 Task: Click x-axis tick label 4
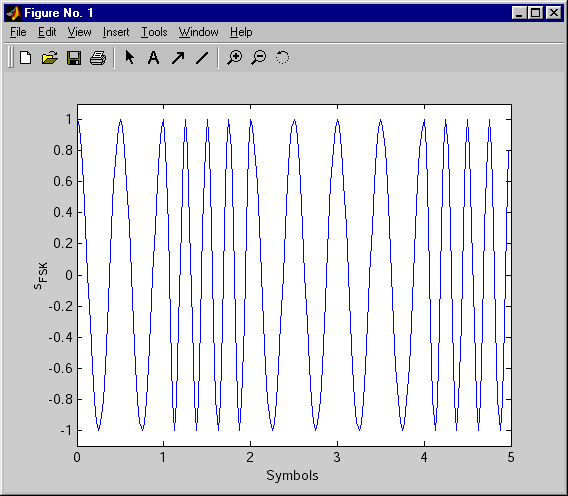pyautogui.click(x=424, y=458)
